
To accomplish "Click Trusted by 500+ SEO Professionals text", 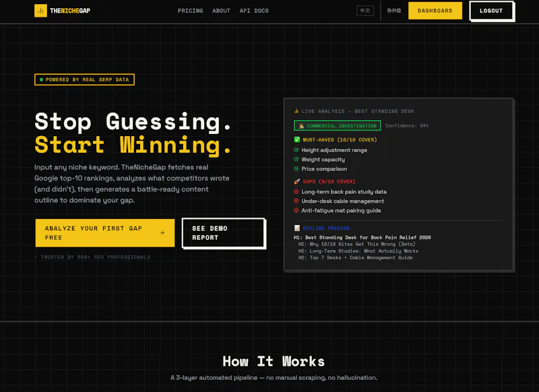I will pyautogui.click(x=92, y=257).
